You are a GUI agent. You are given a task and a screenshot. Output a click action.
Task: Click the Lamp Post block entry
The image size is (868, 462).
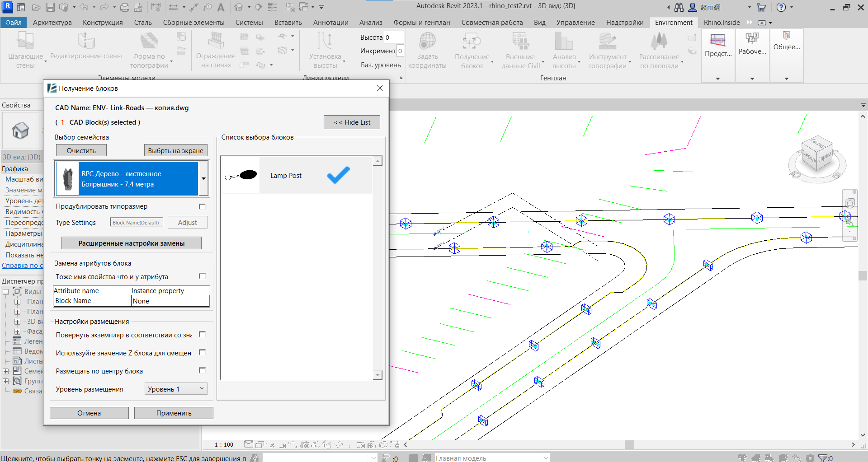tap(286, 175)
